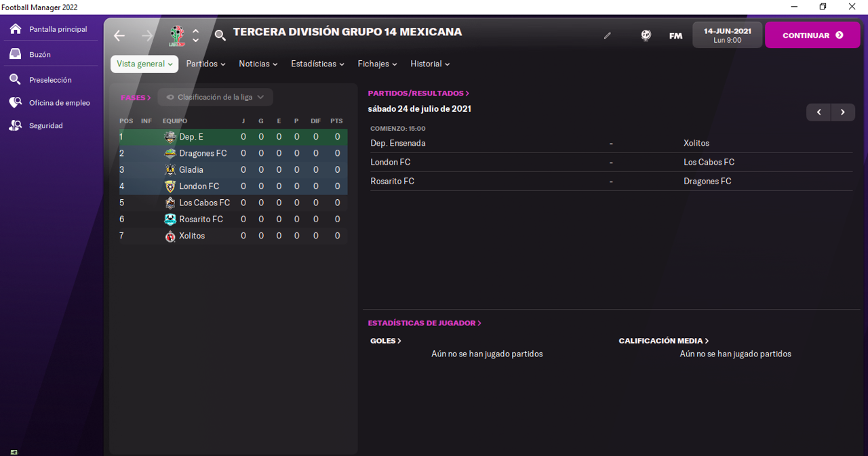The image size is (868, 456).
Task: Sort standings by PTS column header
Action: (x=336, y=121)
